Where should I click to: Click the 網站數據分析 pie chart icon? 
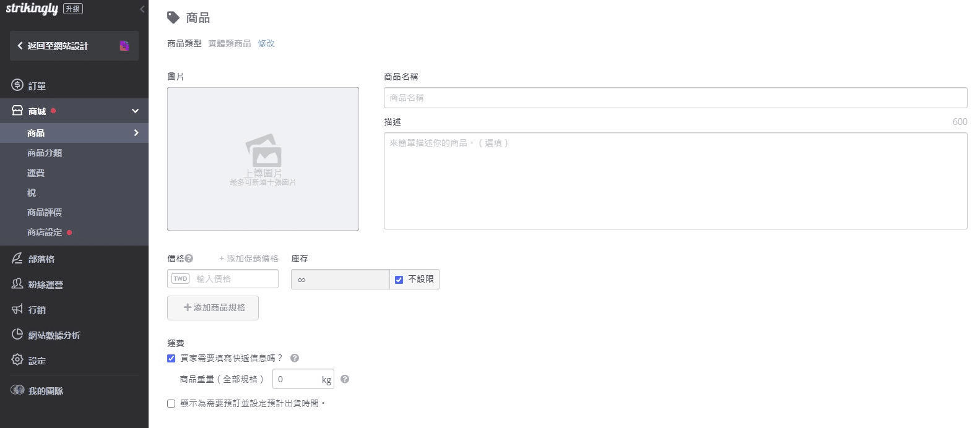pyautogui.click(x=17, y=335)
